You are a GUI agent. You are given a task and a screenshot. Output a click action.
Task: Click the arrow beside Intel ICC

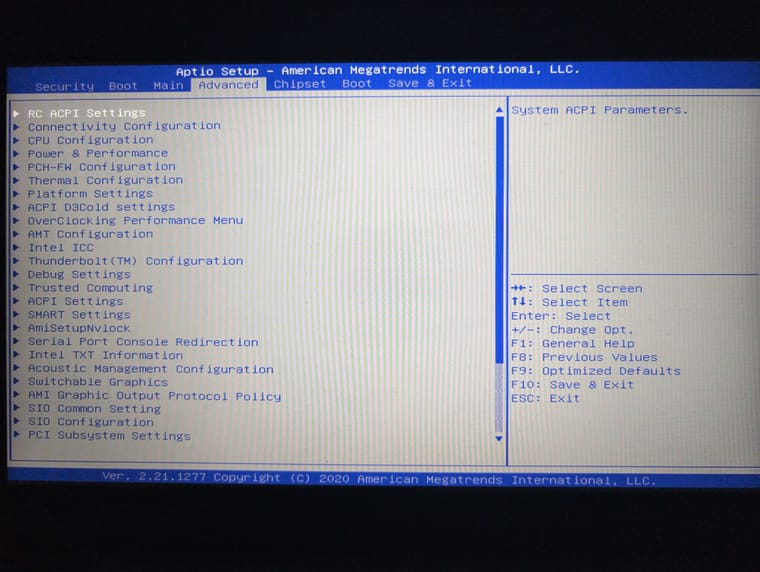[x=16, y=248]
